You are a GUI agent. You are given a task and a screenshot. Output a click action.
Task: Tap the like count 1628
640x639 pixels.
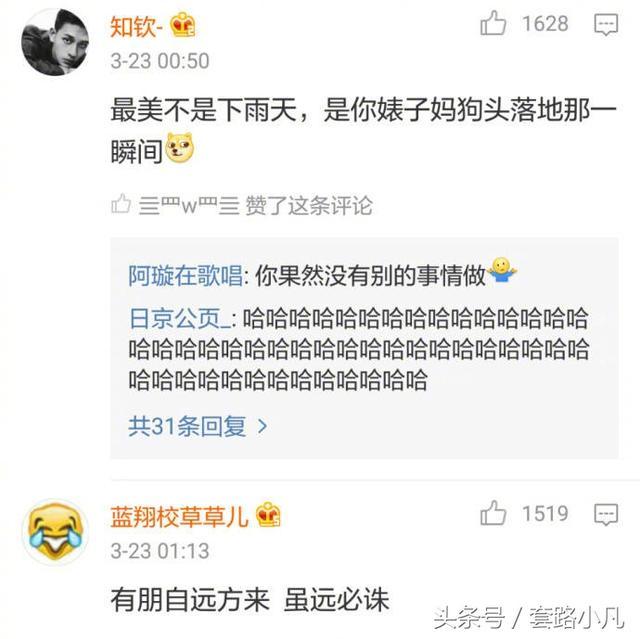[545, 24]
